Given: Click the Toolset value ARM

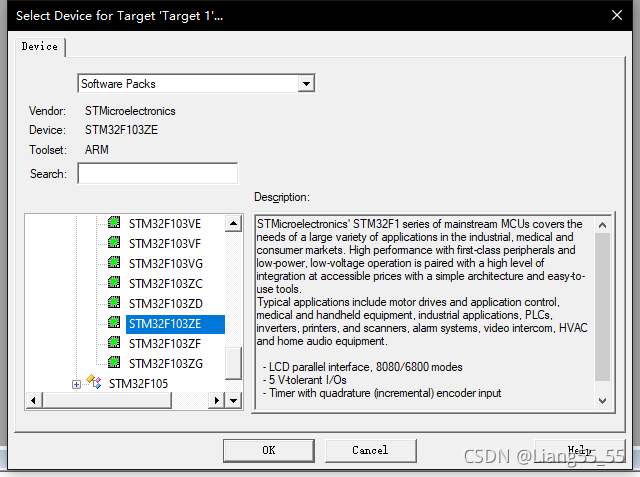Looking at the screenshot, I should point(97,150).
